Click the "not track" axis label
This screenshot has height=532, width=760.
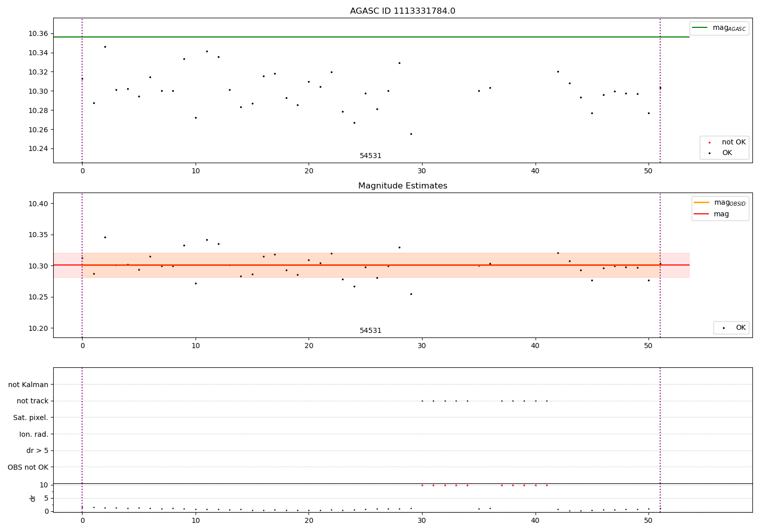click(x=32, y=401)
